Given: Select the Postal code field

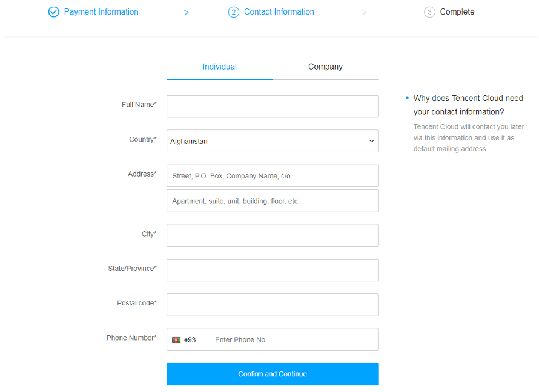Looking at the screenshot, I should coord(272,304).
